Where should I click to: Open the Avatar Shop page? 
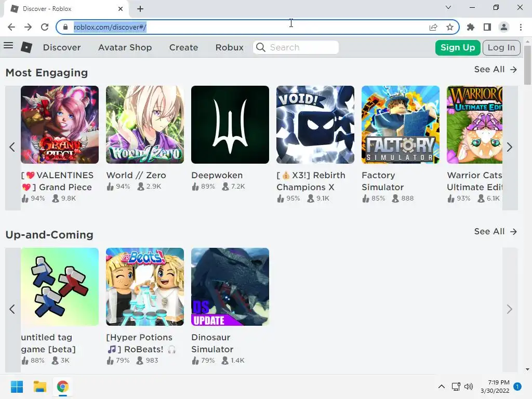[x=125, y=47]
